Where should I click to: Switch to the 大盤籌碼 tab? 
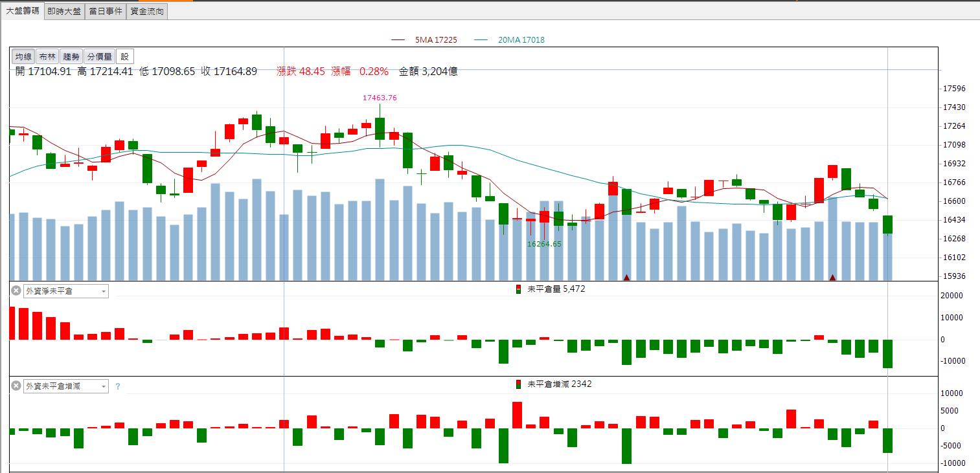click(x=23, y=11)
